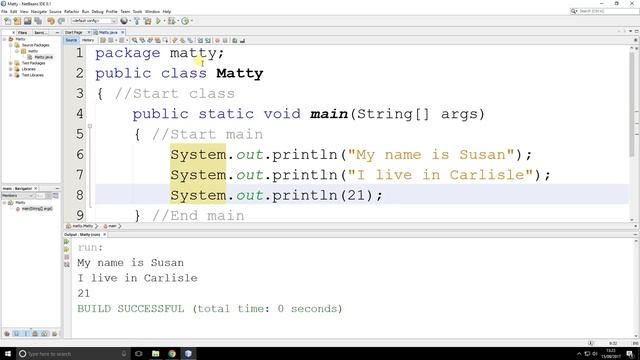
Task: Open File Explorer from the taskbar
Action: [156, 353]
